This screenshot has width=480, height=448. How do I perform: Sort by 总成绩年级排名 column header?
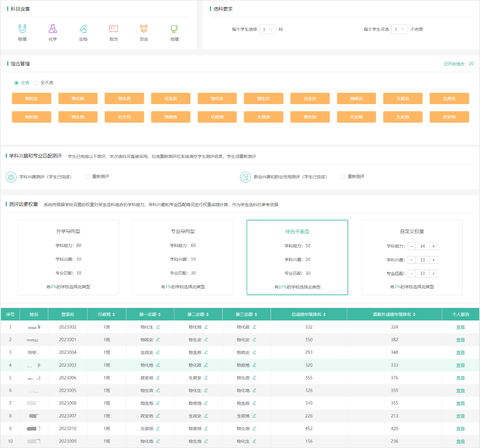tap(309, 315)
